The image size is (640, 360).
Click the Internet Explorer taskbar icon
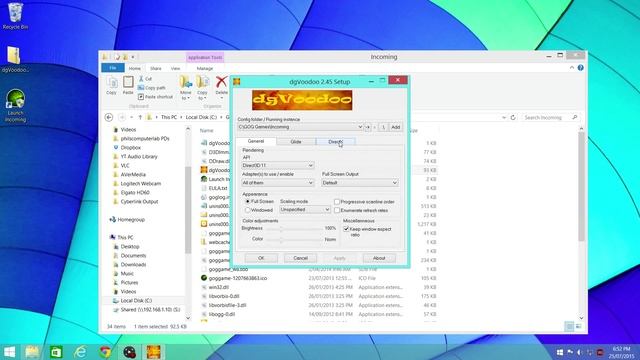tap(80, 352)
